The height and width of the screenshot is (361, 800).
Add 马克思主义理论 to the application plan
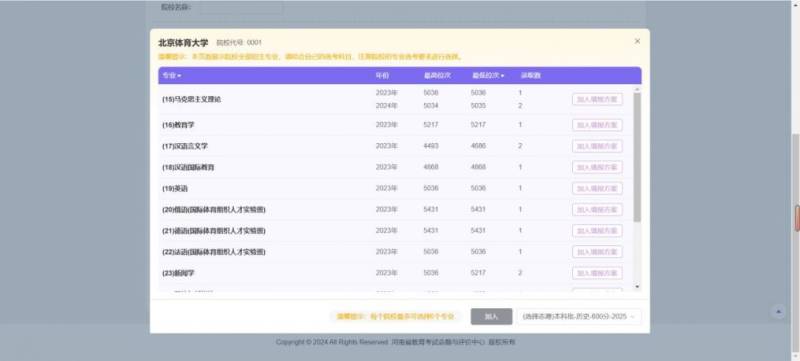tap(597, 99)
